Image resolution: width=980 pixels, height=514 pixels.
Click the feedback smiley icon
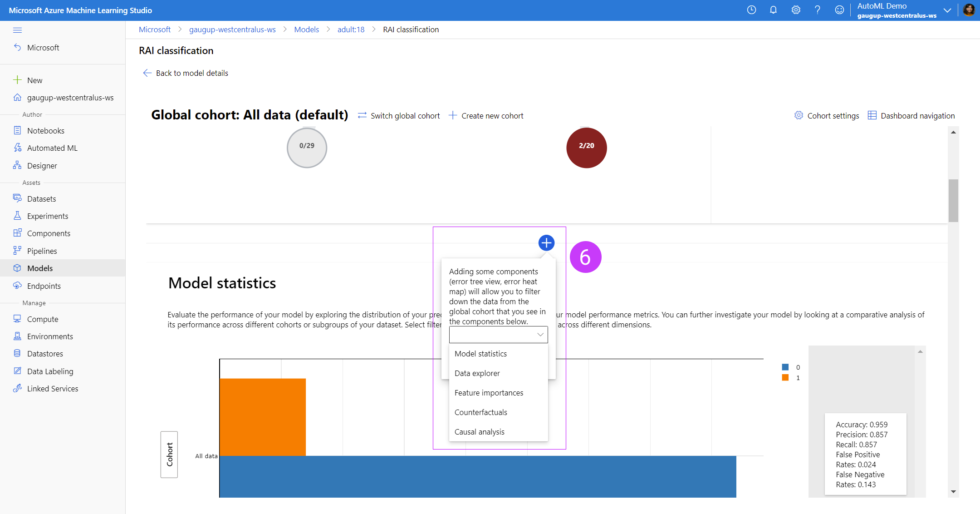pos(839,10)
